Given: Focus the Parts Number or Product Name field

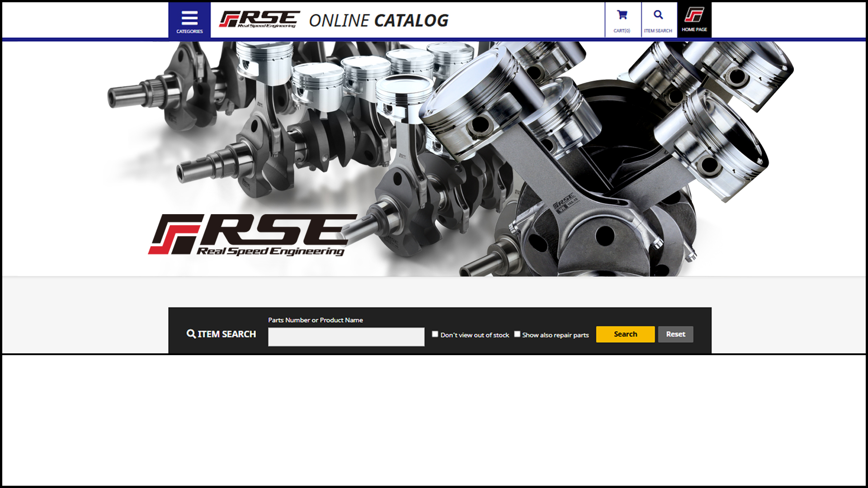Looking at the screenshot, I should pyautogui.click(x=346, y=337).
